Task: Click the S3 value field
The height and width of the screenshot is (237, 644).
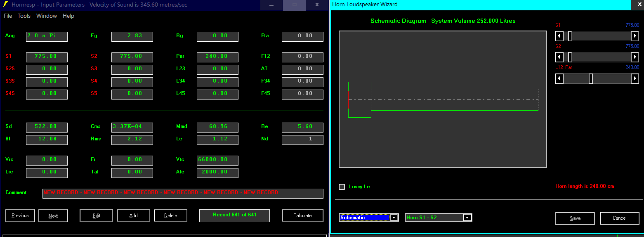Action: 132,69
